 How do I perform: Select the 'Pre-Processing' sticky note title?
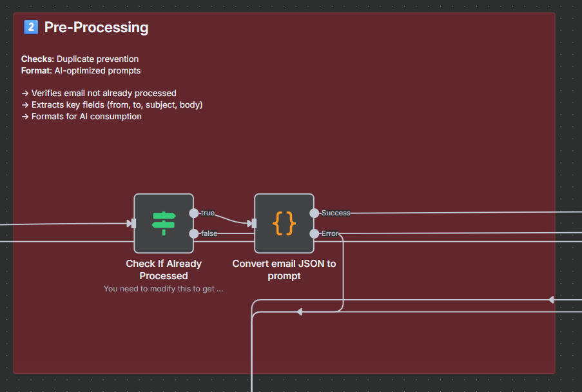point(96,28)
